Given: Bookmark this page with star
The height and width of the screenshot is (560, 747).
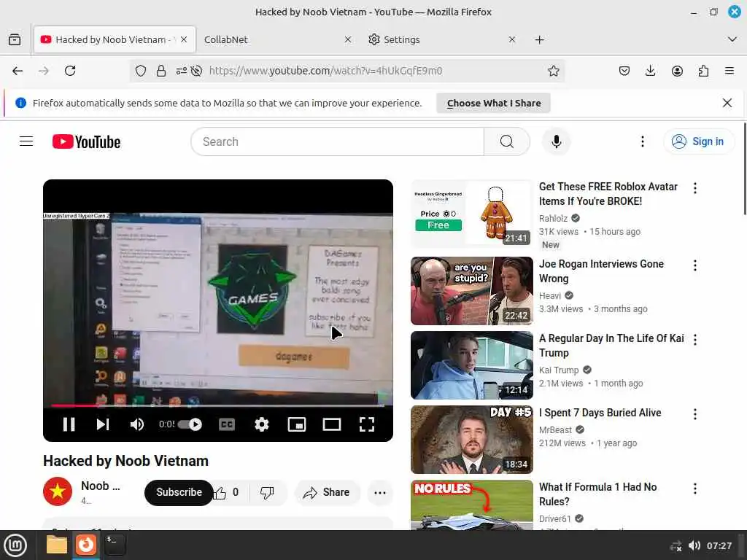Looking at the screenshot, I should coord(553,71).
